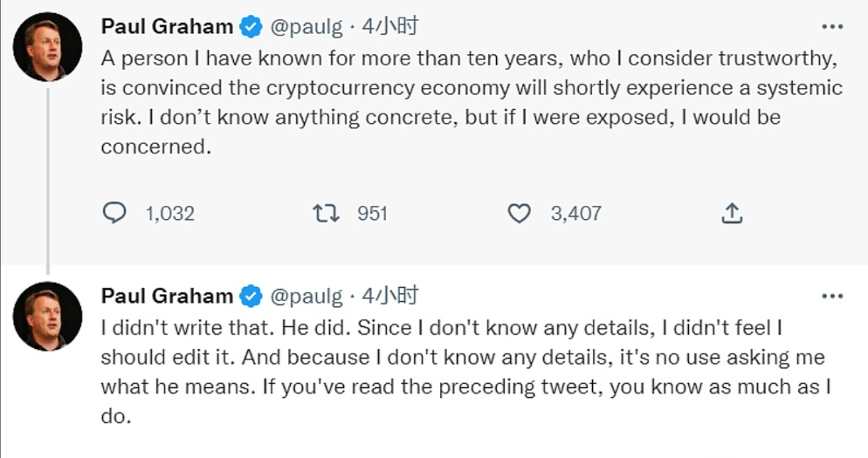Image resolution: width=868 pixels, height=458 pixels.
Task: Open the @paulg handle on the second tweet
Action: 307,297
